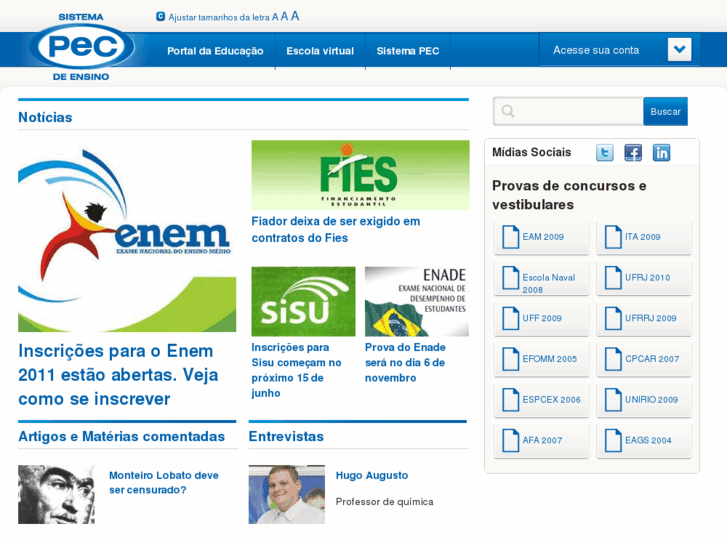This screenshot has height=545, width=727.
Task: Click the document icon beside UFRJ 2010
Action: pos(613,278)
